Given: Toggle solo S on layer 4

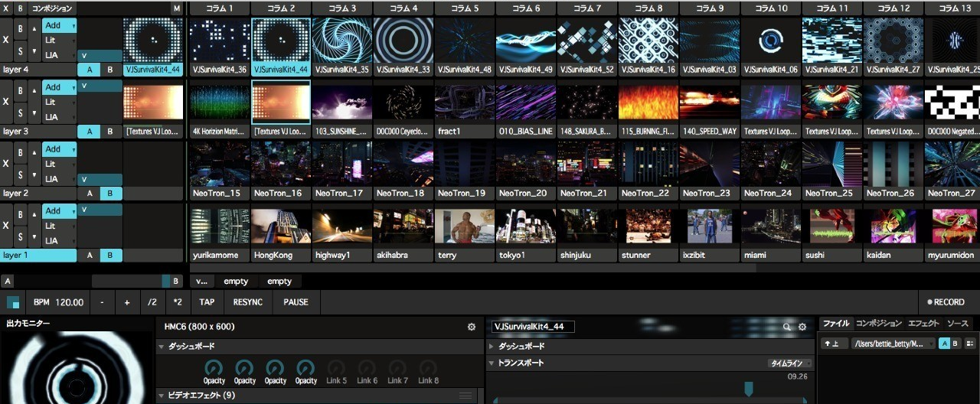Looking at the screenshot, I should (x=21, y=51).
